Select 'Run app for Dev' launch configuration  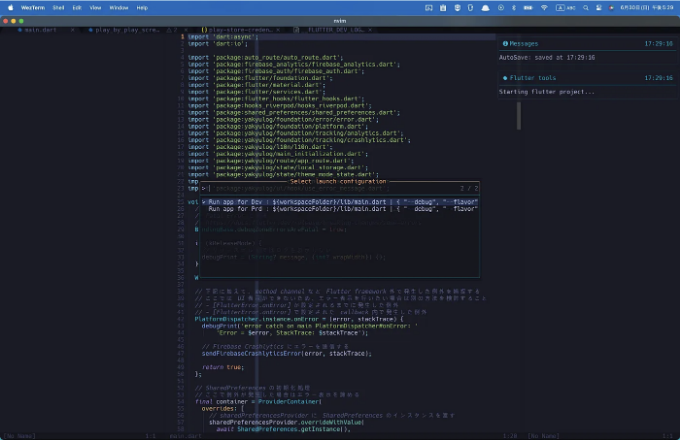[340, 202]
